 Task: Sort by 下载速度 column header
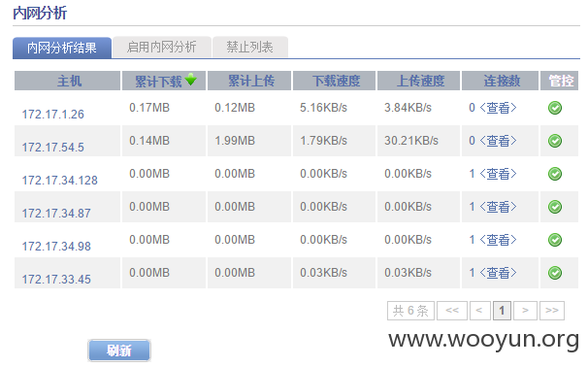[x=334, y=81]
